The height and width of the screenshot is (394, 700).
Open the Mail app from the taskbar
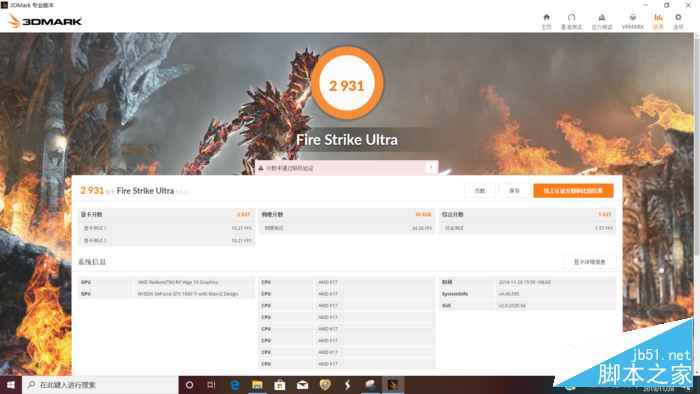click(x=302, y=385)
